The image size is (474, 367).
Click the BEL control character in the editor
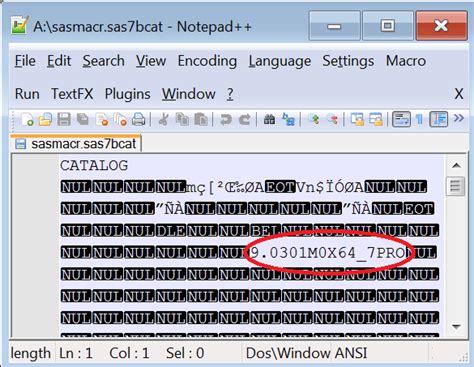click(x=265, y=231)
